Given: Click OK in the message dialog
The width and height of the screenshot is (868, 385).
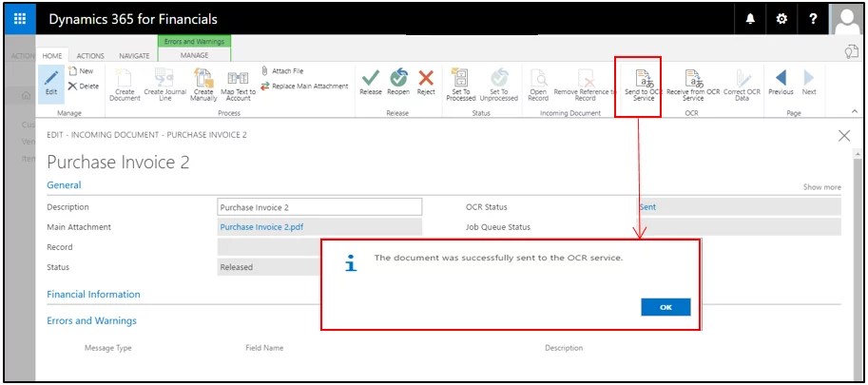Looking at the screenshot, I should click(665, 307).
